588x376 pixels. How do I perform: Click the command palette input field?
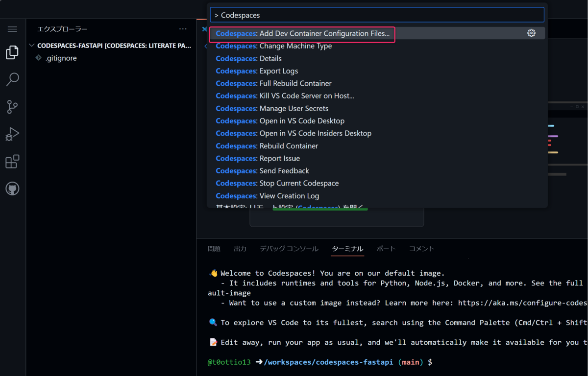(377, 15)
